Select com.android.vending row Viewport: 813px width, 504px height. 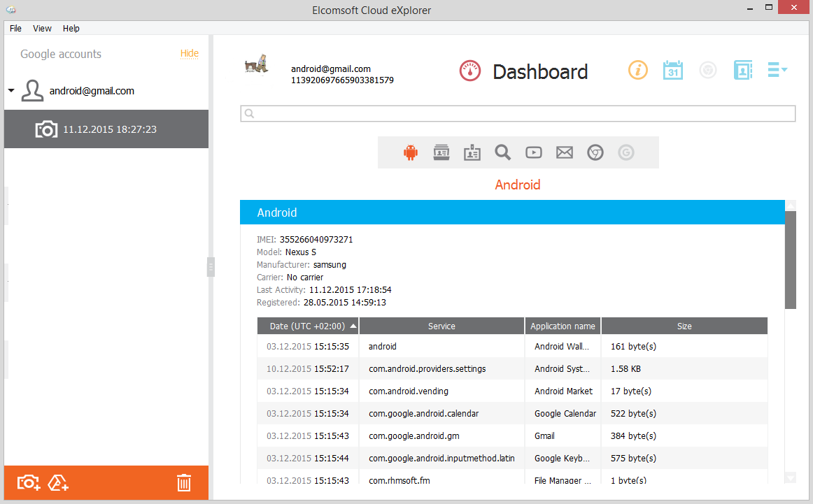[x=512, y=391]
